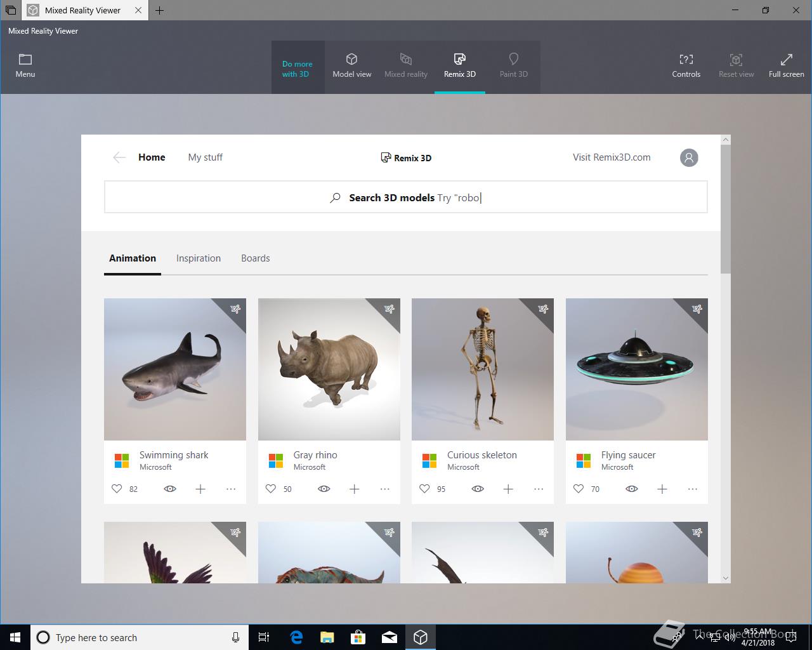Open the My stuff tab

point(206,157)
